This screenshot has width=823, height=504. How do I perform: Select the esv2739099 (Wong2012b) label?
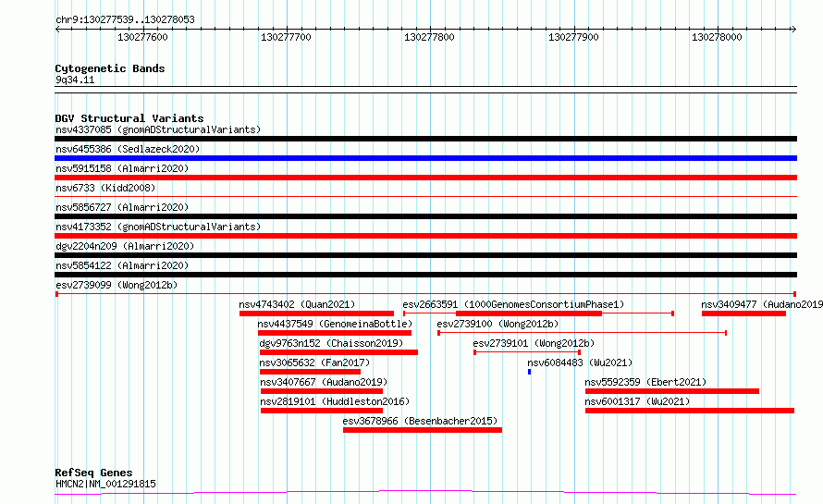pyautogui.click(x=117, y=285)
